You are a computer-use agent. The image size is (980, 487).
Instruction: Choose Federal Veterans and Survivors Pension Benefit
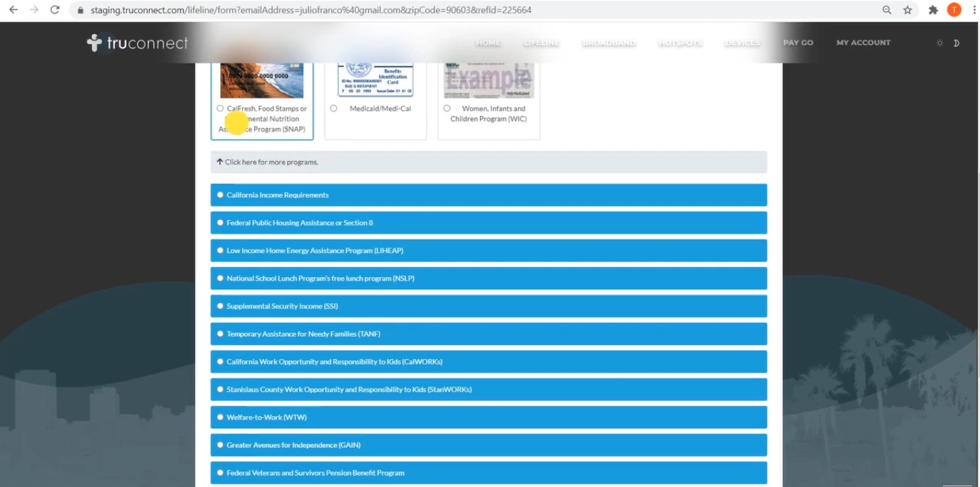489,473
